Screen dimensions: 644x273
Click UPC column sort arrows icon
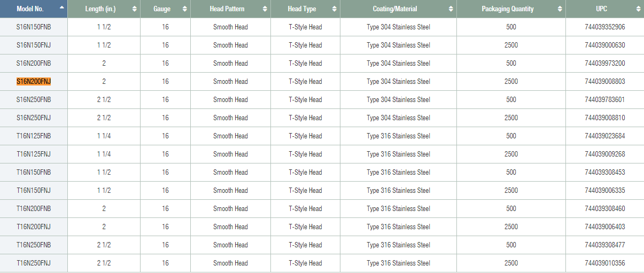coord(638,9)
